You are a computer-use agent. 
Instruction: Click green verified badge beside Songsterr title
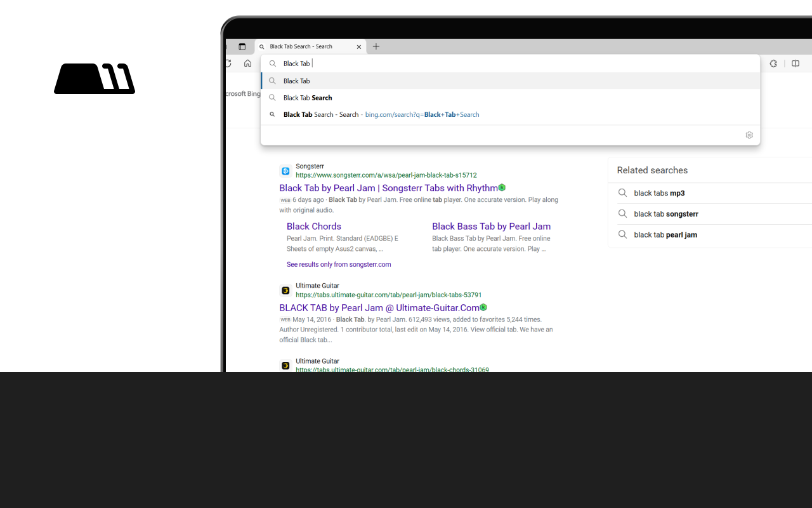coord(502,188)
